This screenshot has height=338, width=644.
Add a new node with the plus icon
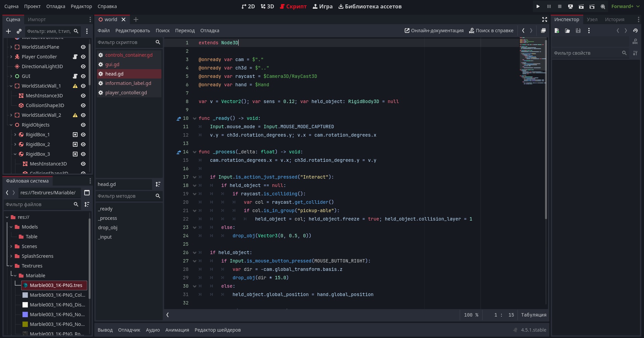[x=8, y=31]
